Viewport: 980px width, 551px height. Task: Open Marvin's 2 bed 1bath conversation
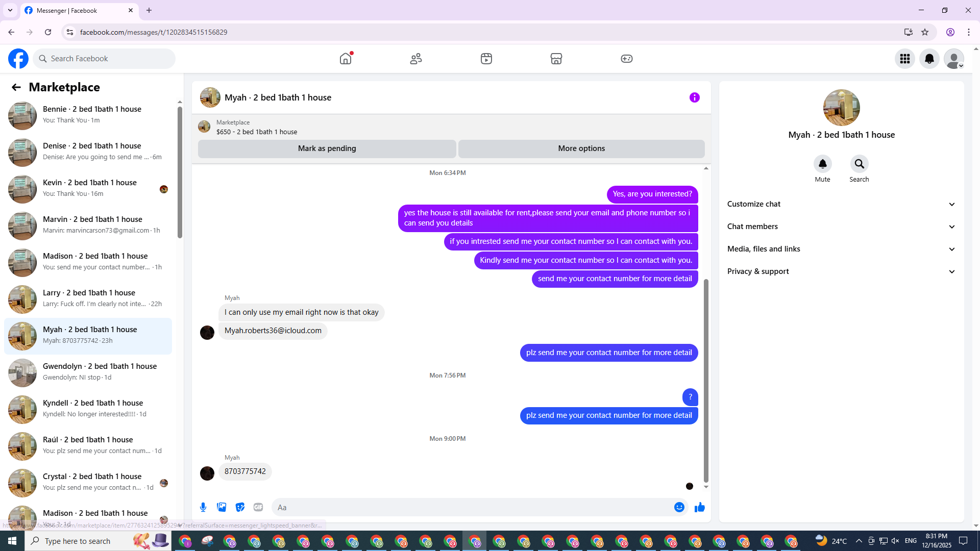88,226
